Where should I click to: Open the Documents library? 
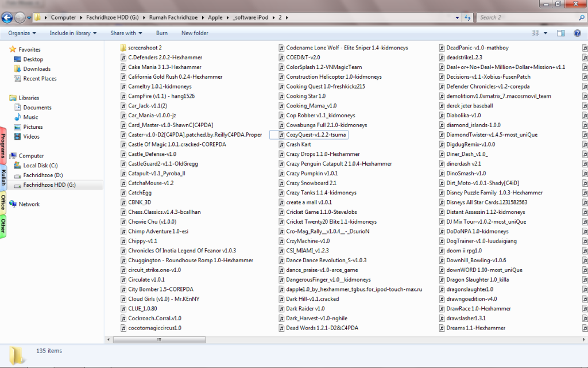[x=37, y=108]
